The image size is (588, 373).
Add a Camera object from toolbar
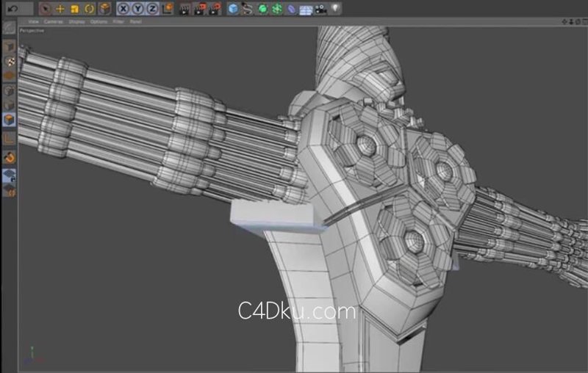point(320,9)
